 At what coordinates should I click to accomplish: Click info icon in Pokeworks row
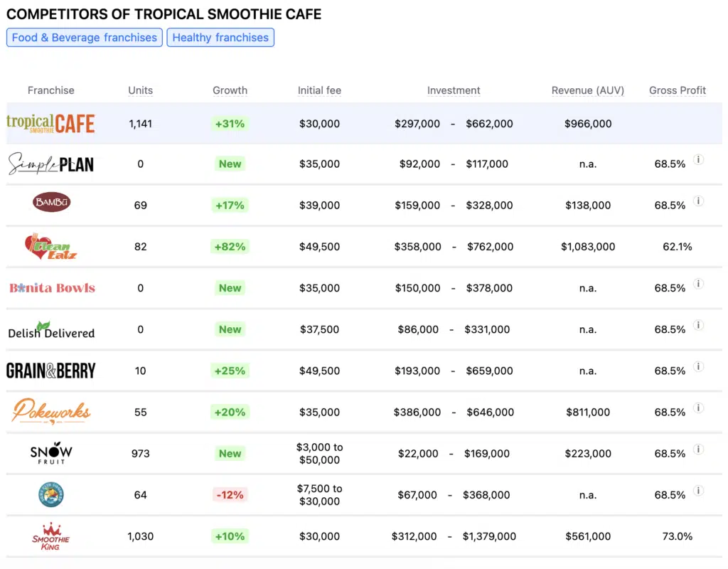698,408
